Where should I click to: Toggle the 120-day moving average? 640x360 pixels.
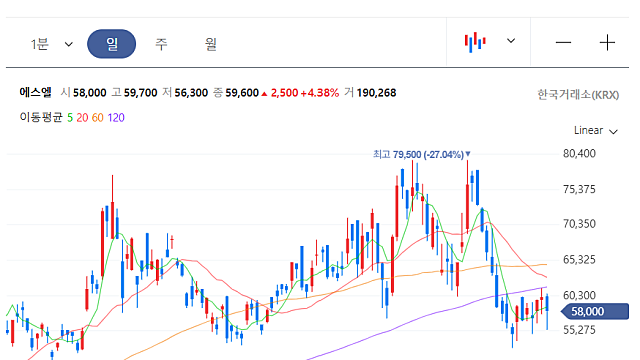(x=116, y=118)
